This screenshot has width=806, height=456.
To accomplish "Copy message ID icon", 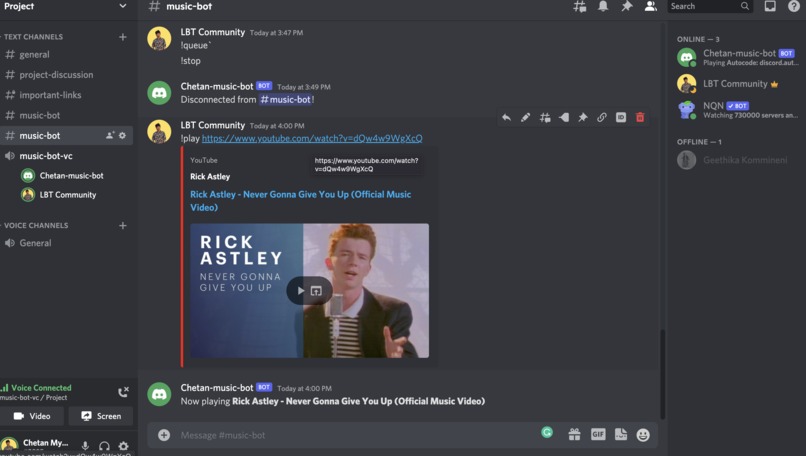I will coord(621,118).
